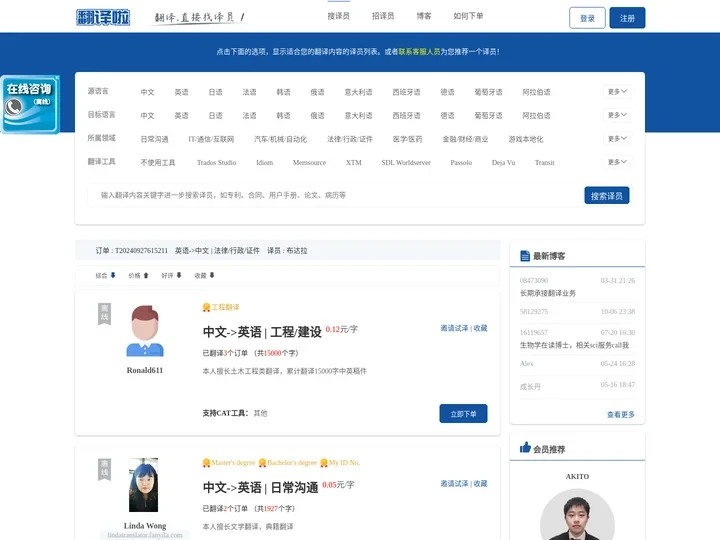
Task: Filter by 不使用工具 option
Action: click(x=158, y=163)
